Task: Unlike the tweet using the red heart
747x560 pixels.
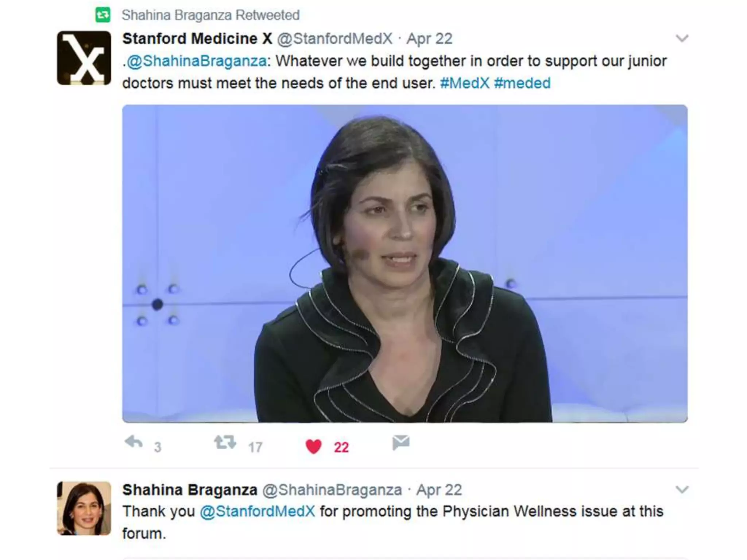Action: [313, 446]
